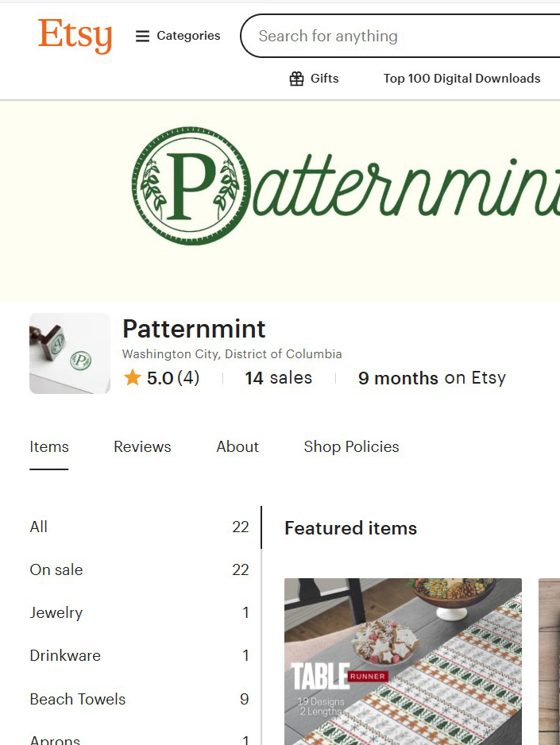Open the Shop Policies tab
The width and height of the screenshot is (560, 745).
(351, 446)
